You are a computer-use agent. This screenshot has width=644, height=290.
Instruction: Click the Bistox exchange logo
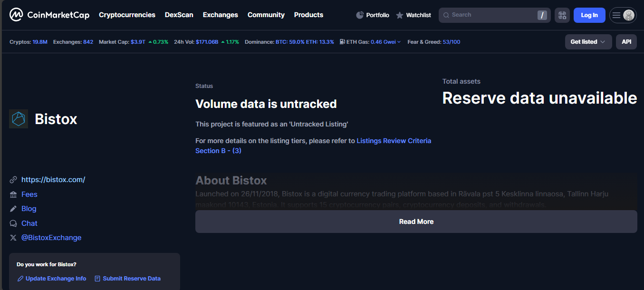pyautogui.click(x=19, y=119)
